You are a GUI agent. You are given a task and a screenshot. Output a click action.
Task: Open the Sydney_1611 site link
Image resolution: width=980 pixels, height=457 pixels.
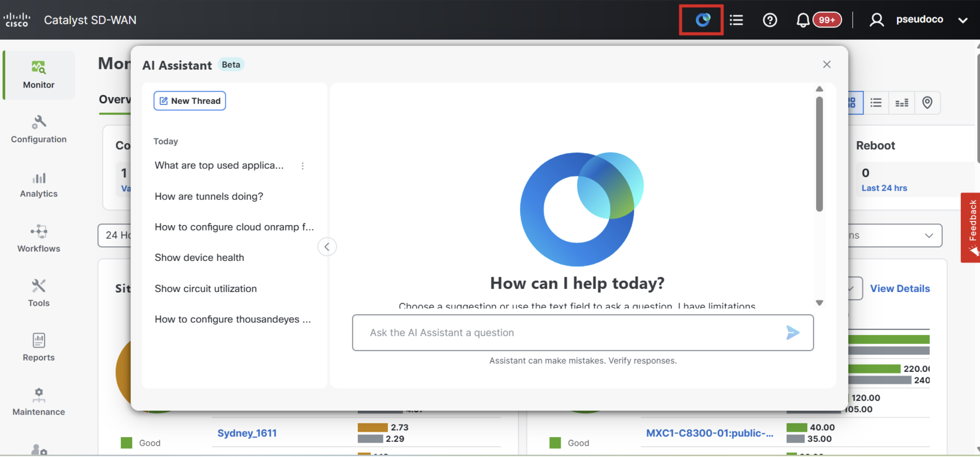(247, 433)
